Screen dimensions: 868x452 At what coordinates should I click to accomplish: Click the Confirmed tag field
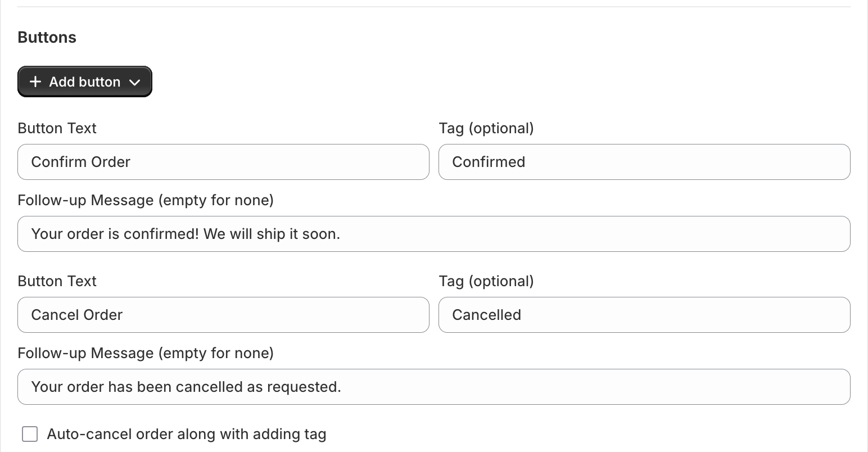click(x=644, y=162)
